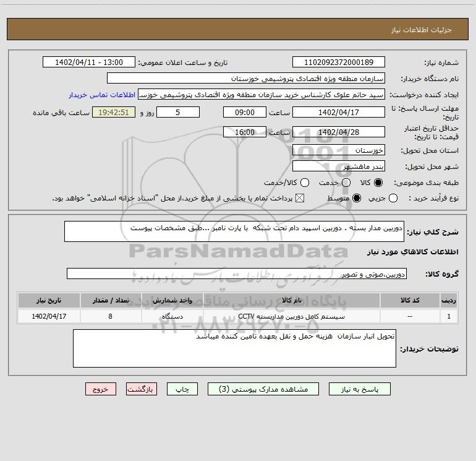Image resolution: width=476 pixels, height=461 pixels.
Task: Click the request creator field
Action: [x=261, y=94]
